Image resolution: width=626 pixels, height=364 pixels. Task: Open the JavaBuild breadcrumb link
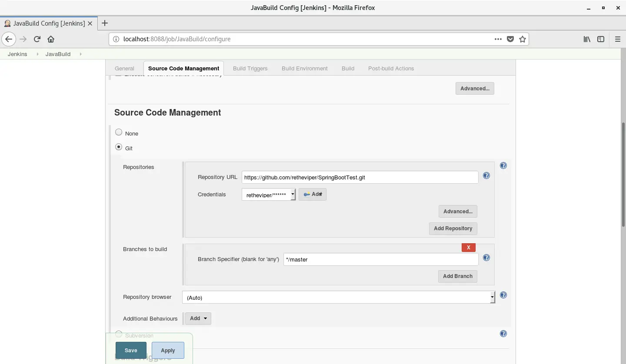pyautogui.click(x=58, y=54)
